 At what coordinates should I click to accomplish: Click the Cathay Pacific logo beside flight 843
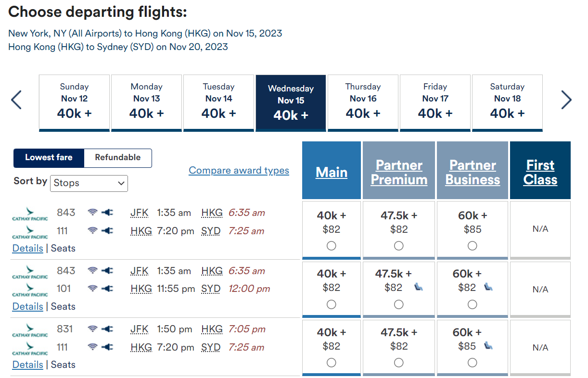coord(30,212)
